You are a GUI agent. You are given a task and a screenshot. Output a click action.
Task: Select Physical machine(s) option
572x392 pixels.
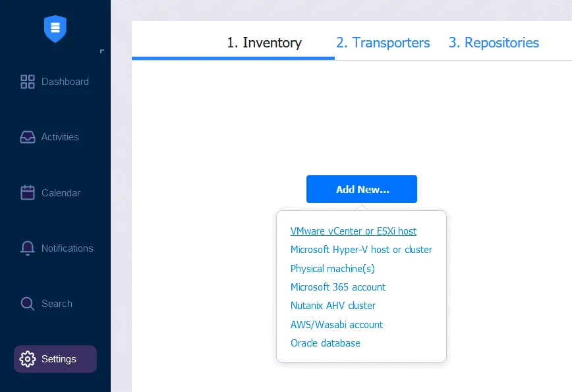coord(333,269)
